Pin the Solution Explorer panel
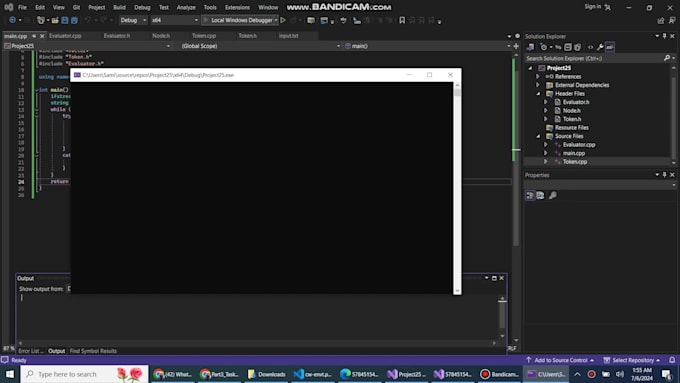Viewport: 680px width, 383px height. coord(664,36)
